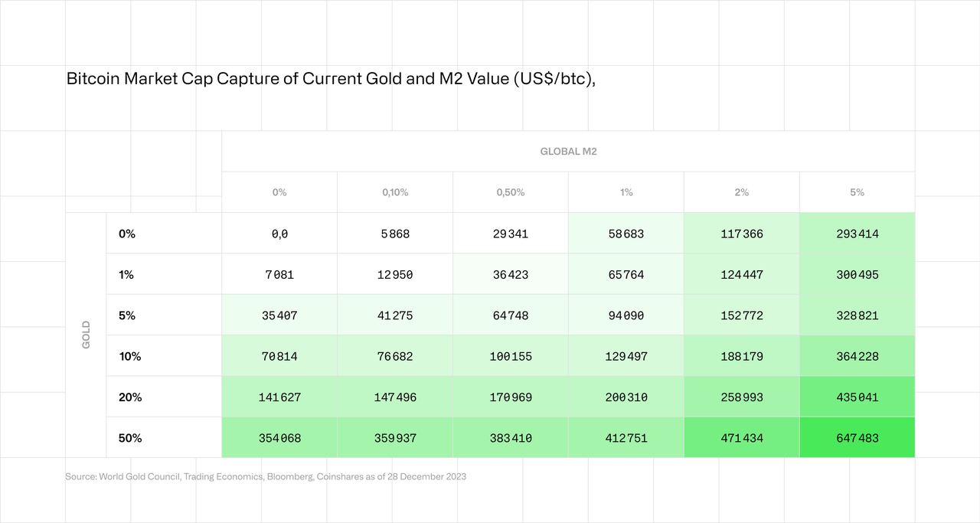This screenshot has height=523, width=980.
Task: Select the cell reading 12 950
Action: 395,274
